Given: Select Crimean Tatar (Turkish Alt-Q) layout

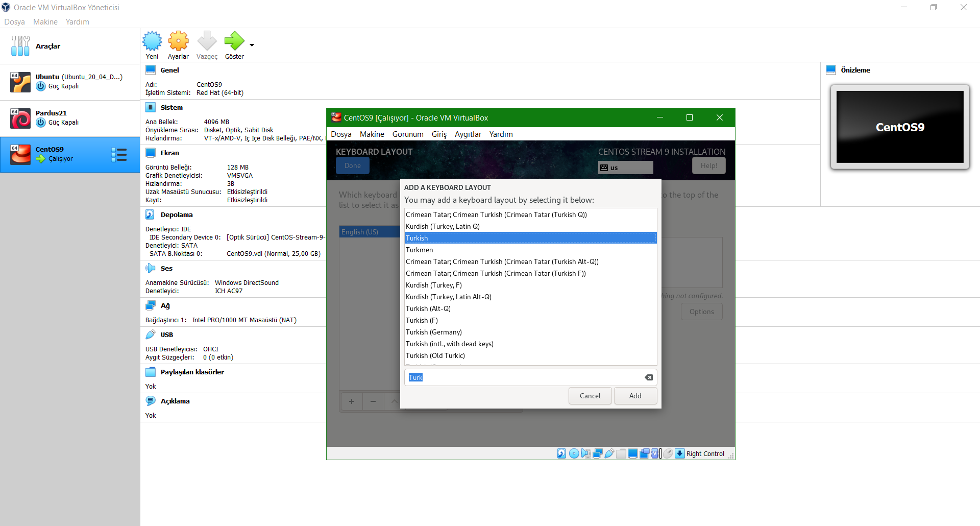Looking at the screenshot, I should [x=530, y=261].
